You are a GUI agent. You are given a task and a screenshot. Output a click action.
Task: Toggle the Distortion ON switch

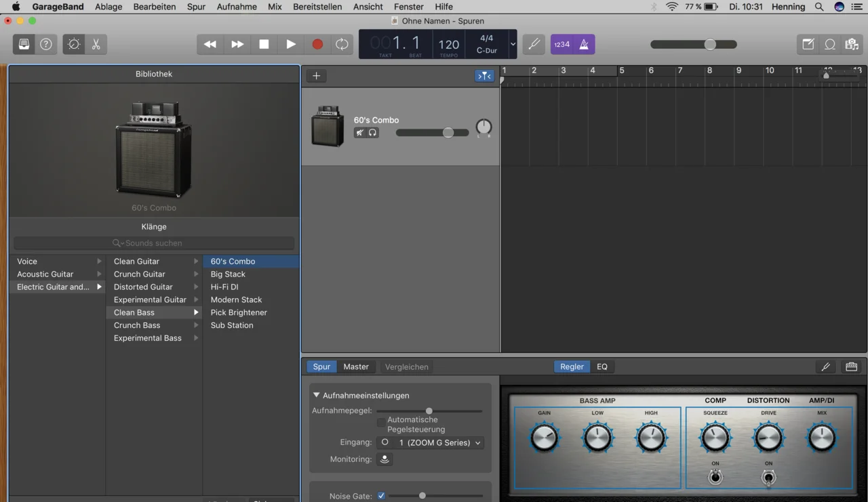768,478
